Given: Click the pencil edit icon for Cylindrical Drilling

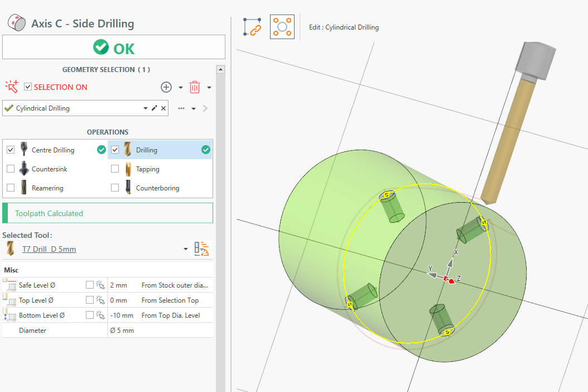Looking at the screenshot, I should 155,108.
